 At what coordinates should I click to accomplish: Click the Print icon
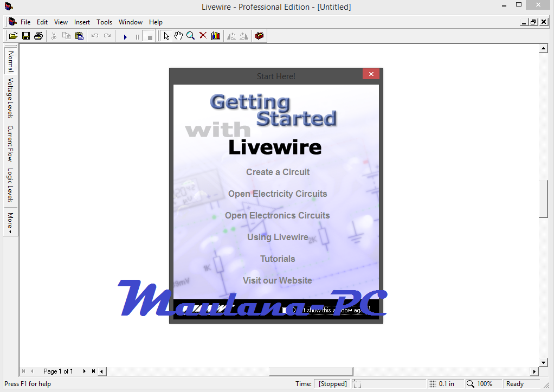(x=38, y=35)
